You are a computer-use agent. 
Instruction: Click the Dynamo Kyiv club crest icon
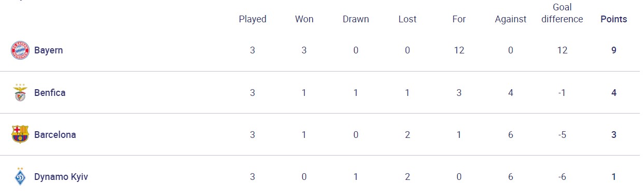(x=20, y=176)
